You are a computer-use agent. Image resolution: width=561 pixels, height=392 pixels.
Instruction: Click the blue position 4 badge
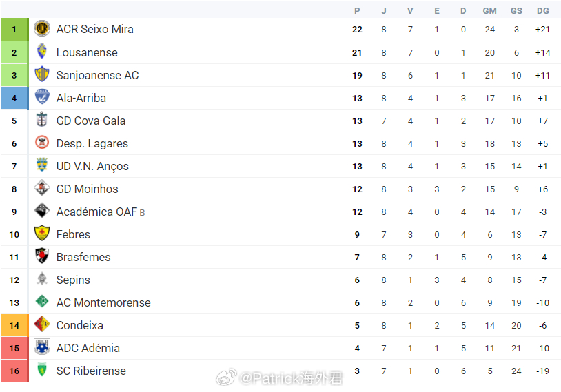coord(14,98)
